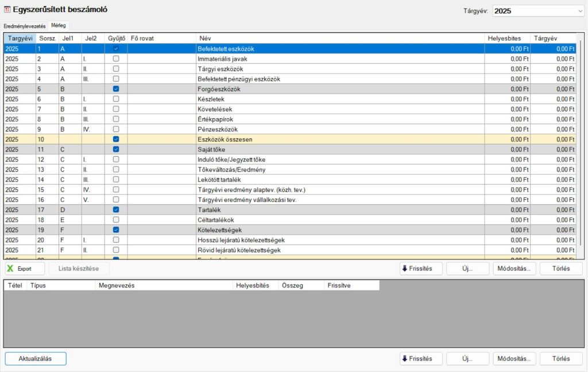Toggle Gyűjtő checkbox for Kötelezettségek row
Screen dimensions: 588x372
pos(116,230)
